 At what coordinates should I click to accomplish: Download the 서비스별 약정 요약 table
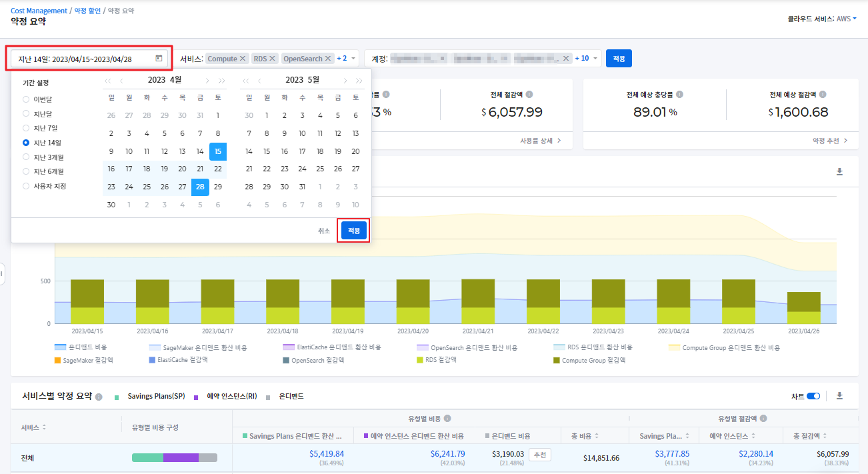coord(839,396)
